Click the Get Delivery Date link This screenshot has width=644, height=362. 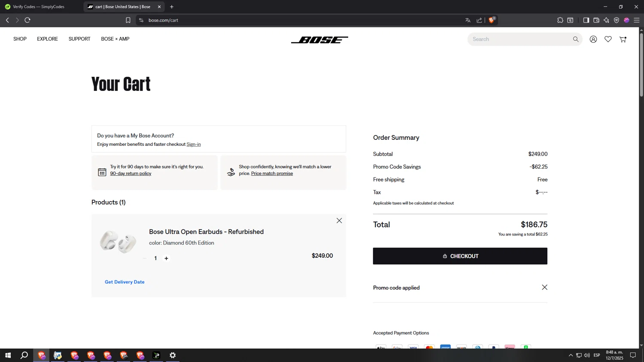(x=125, y=282)
